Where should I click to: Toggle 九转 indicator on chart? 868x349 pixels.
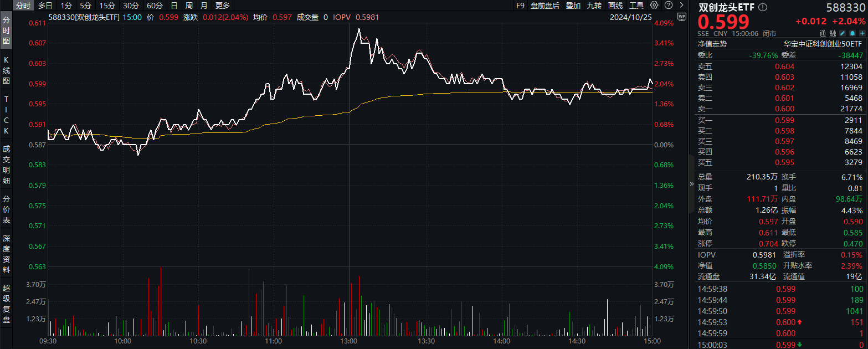[594, 6]
